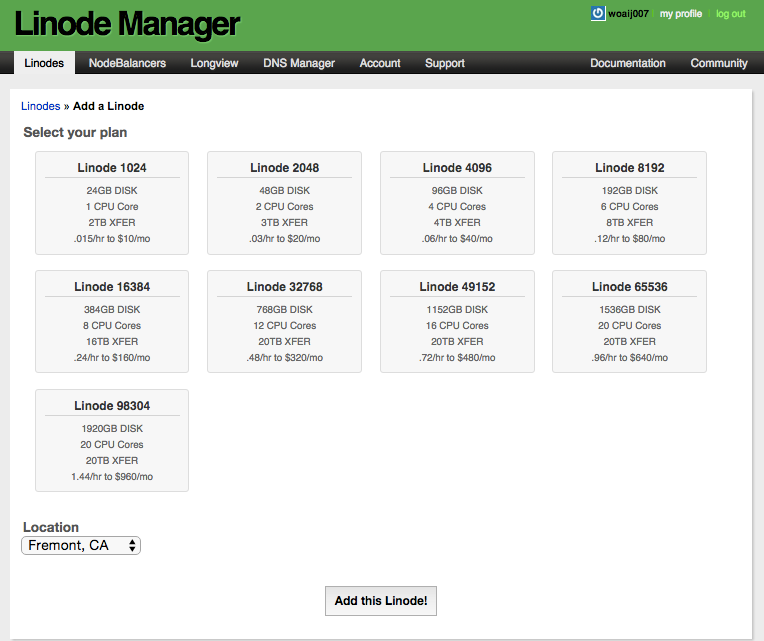Click the .015/hr to $10/mo price
Viewport: 764px width, 641px height.
(x=112, y=239)
